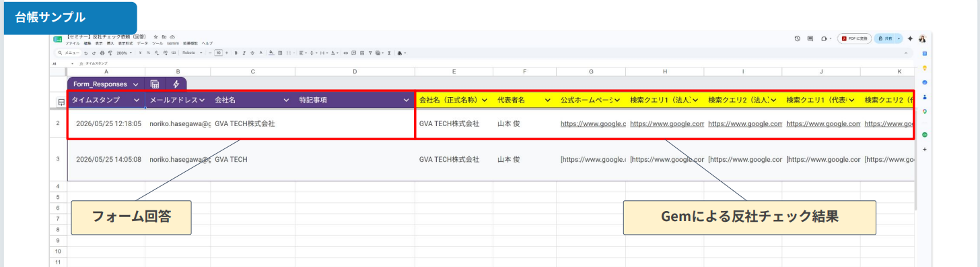Click the print icon in toolbar
The width and height of the screenshot is (980, 267).
pos(102,53)
